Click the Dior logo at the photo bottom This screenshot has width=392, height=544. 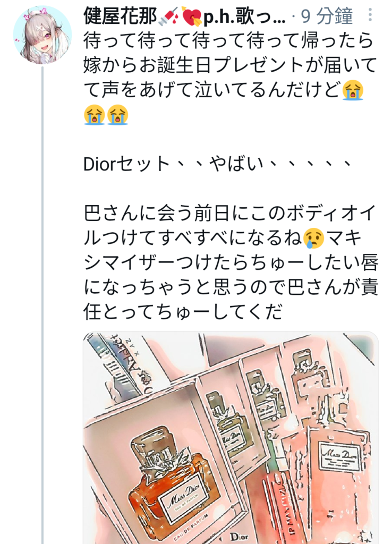pyautogui.click(x=240, y=538)
